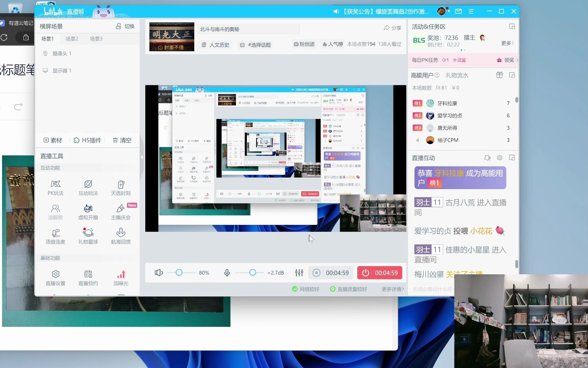Click the 直播互动 effects icon

click(x=487, y=158)
